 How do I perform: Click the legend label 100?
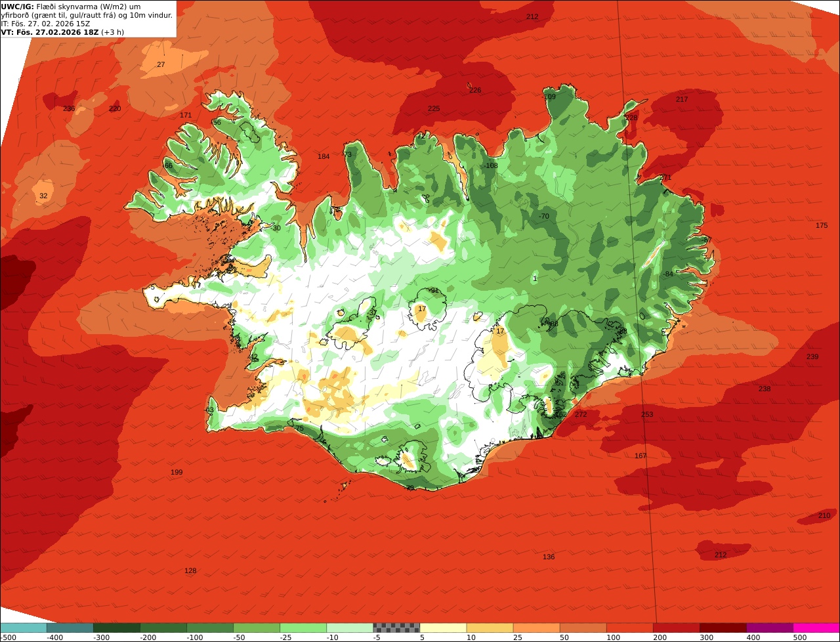pos(613,637)
